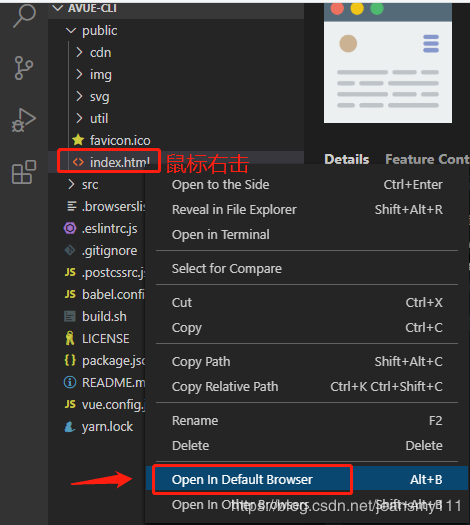Click the JS icon beside vue.config

pos(70,404)
